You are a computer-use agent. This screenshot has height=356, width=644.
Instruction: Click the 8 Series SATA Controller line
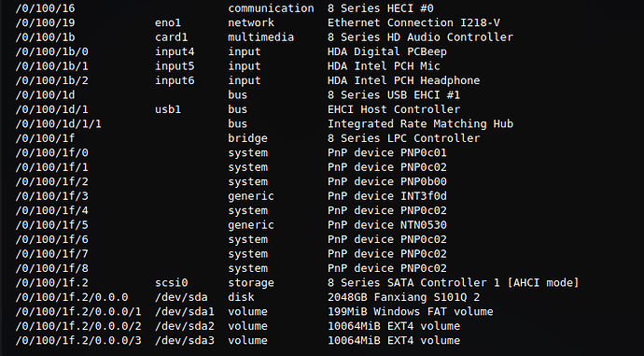click(453, 283)
